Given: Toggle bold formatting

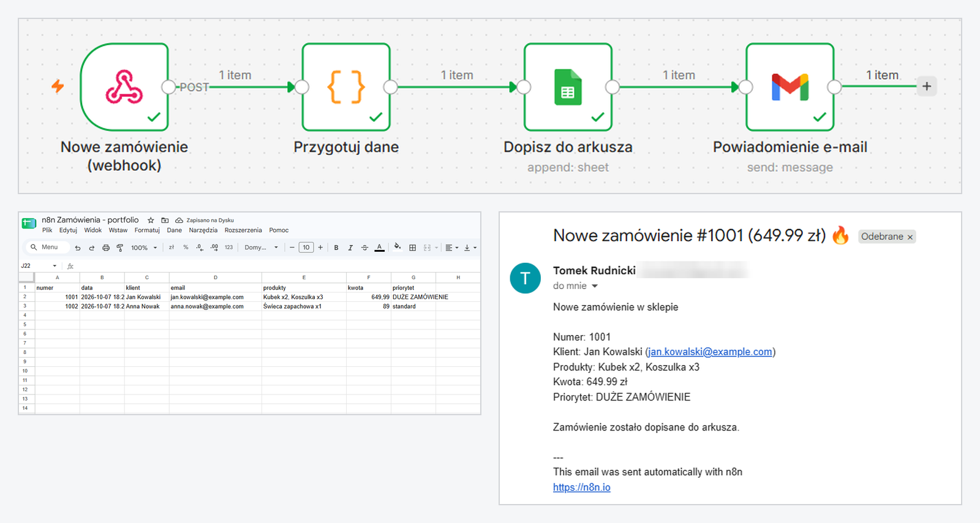Looking at the screenshot, I should (336, 247).
